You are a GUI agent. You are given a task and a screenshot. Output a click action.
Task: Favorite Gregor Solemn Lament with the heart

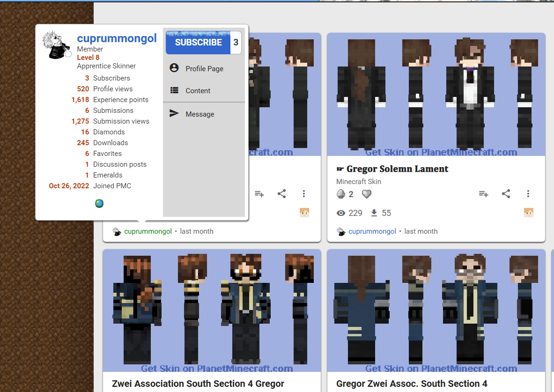[x=367, y=194]
